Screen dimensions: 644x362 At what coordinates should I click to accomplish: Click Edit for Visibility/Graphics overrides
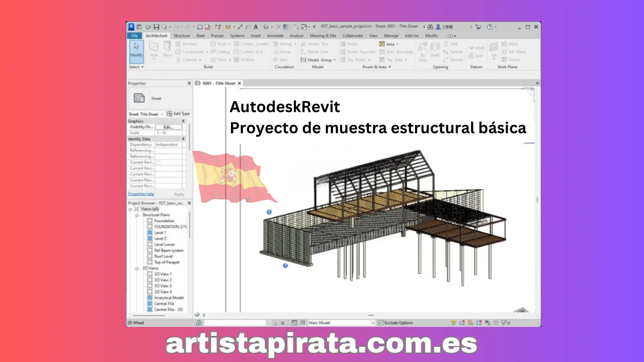[168, 127]
